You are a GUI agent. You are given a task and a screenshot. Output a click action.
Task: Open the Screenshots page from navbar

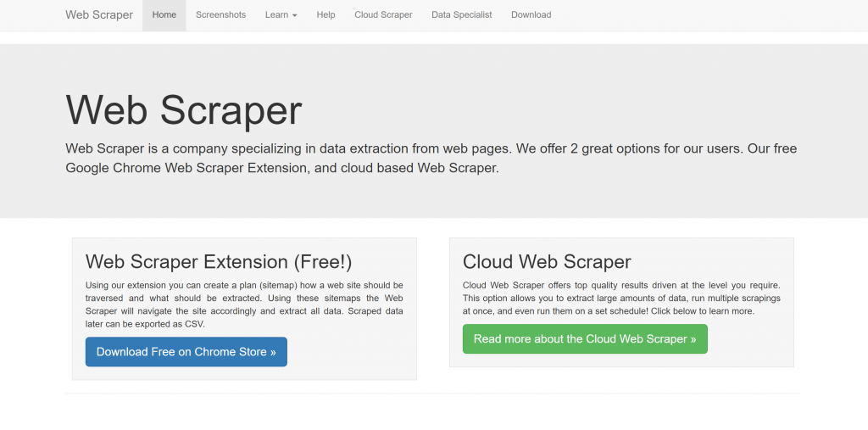[x=220, y=15]
